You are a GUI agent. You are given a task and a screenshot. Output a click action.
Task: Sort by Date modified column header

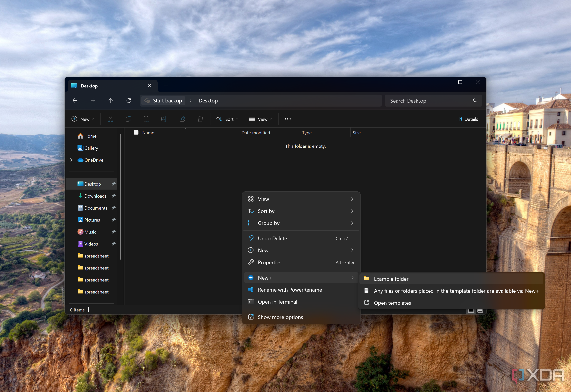pyautogui.click(x=269, y=133)
